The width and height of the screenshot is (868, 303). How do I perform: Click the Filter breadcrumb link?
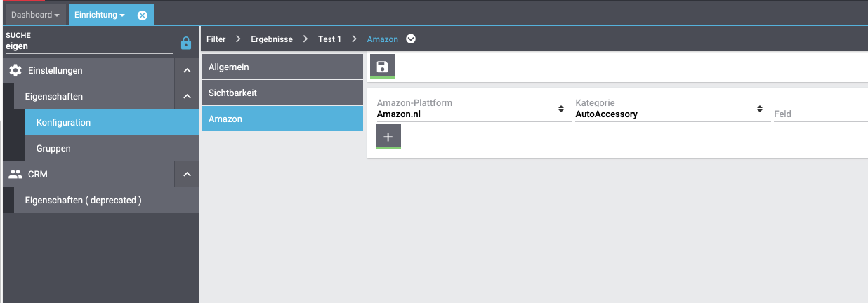coord(216,39)
